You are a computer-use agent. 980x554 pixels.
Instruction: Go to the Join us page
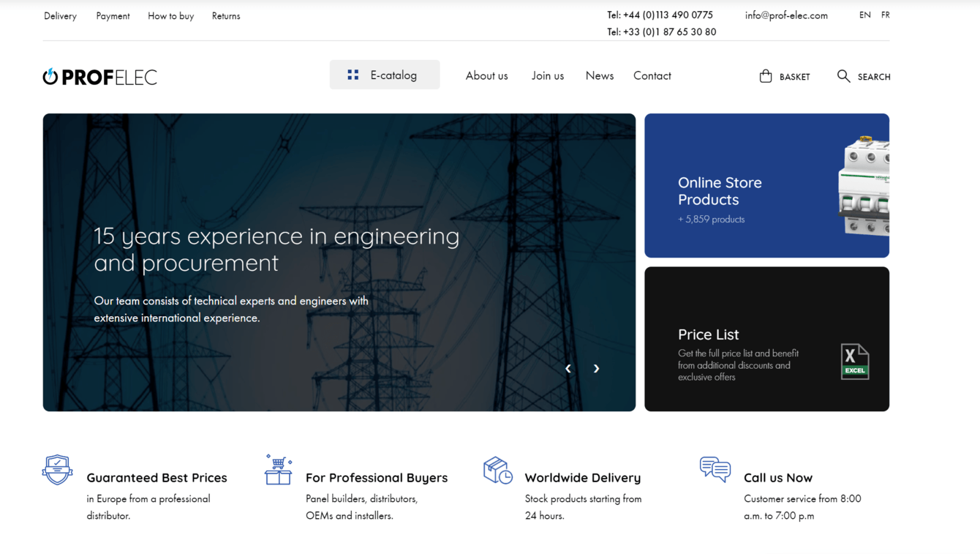coord(548,75)
